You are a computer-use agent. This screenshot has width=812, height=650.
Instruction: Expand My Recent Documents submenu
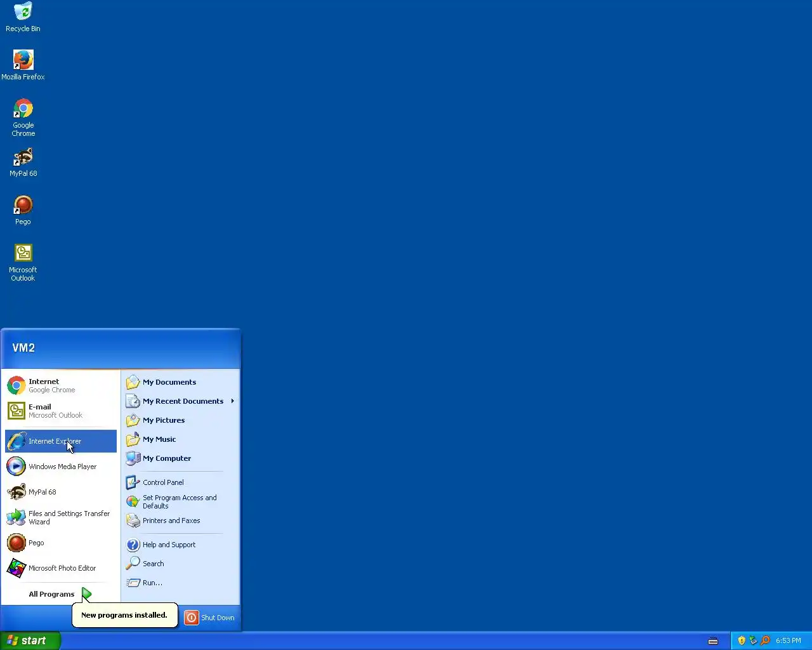(180, 401)
